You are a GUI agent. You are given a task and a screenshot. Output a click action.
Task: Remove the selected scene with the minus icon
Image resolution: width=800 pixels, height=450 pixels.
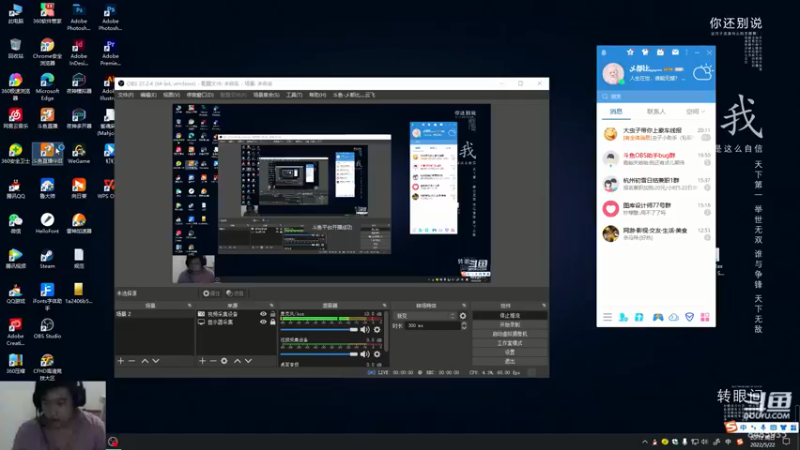pyautogui.click(x=132, y=361)
